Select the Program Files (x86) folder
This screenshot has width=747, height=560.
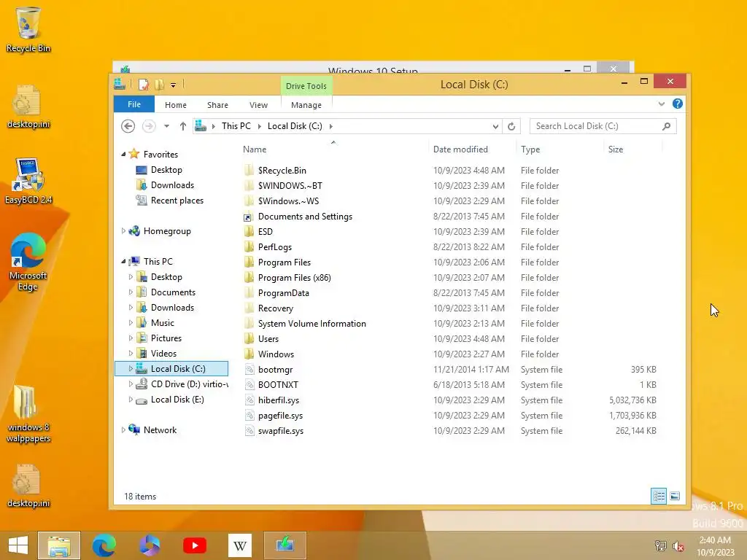[294, 278]
